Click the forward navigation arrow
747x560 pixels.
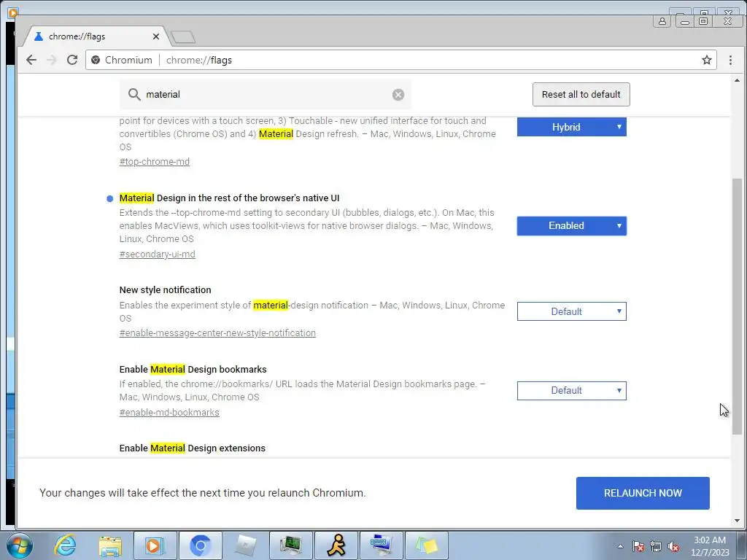click(52, 60)
